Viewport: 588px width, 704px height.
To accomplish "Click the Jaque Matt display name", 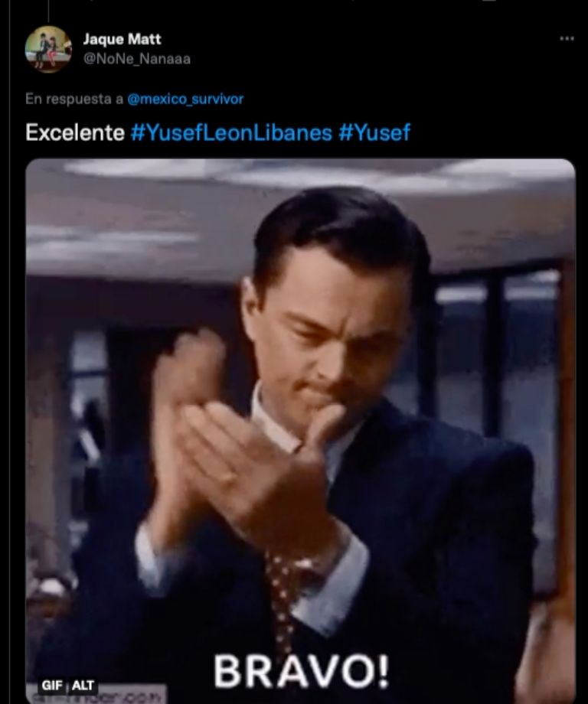I will [122, 39].
